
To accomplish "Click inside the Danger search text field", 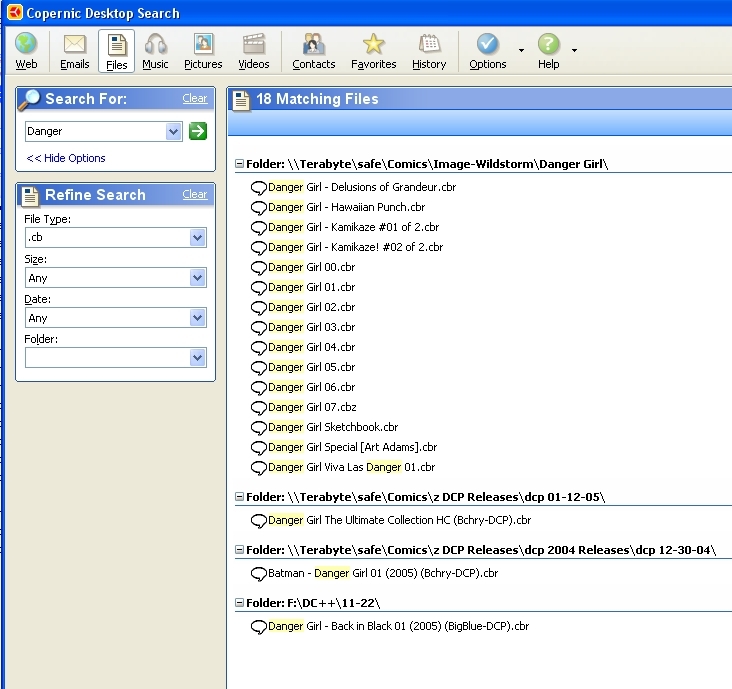I will pyautogui.click(x=96, y=132).
